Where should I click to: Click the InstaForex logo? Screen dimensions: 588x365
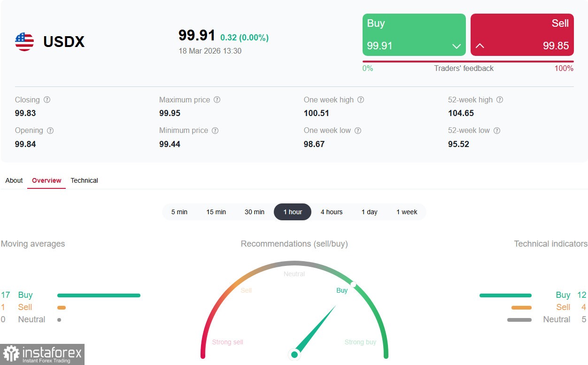point(42,354)
